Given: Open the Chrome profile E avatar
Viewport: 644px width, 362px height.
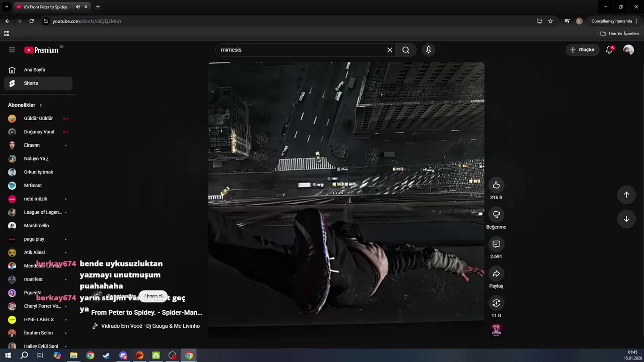Looking at the screenshot, I should tap(579, 21).
